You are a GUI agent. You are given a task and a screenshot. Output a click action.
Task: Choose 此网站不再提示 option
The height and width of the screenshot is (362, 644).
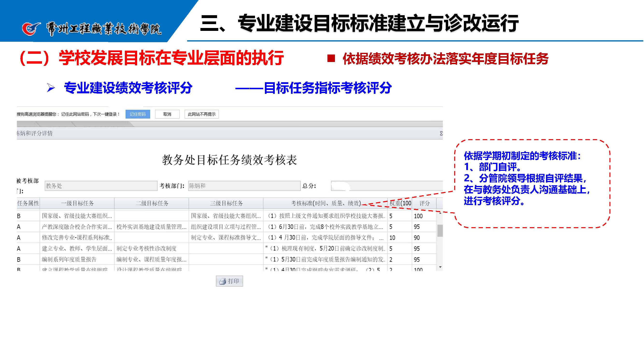(201, 114)
